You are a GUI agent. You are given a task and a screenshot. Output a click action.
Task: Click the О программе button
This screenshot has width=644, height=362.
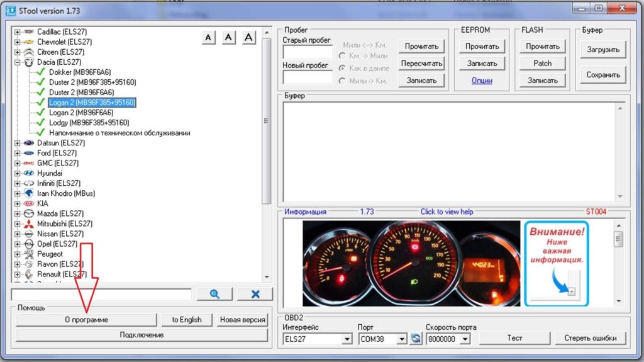tap(86, 320)
